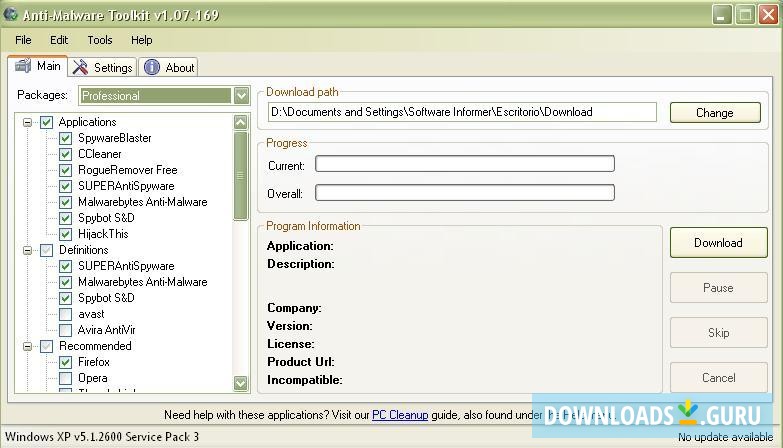Uncheck the RogueRemover Free checkbox

point(65,170)
